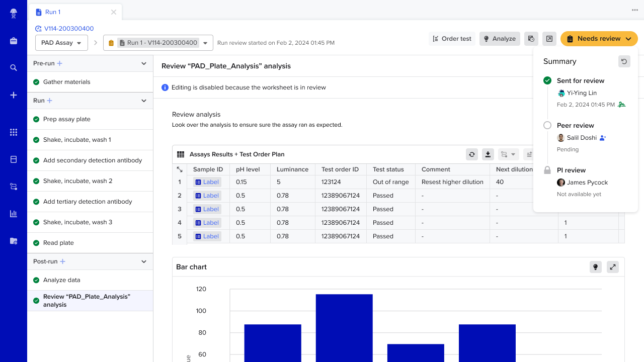Viewport: 644px width, 362px height.
Task: Collapse the Pre-run section chevron
Action: [x=144, y=63]
